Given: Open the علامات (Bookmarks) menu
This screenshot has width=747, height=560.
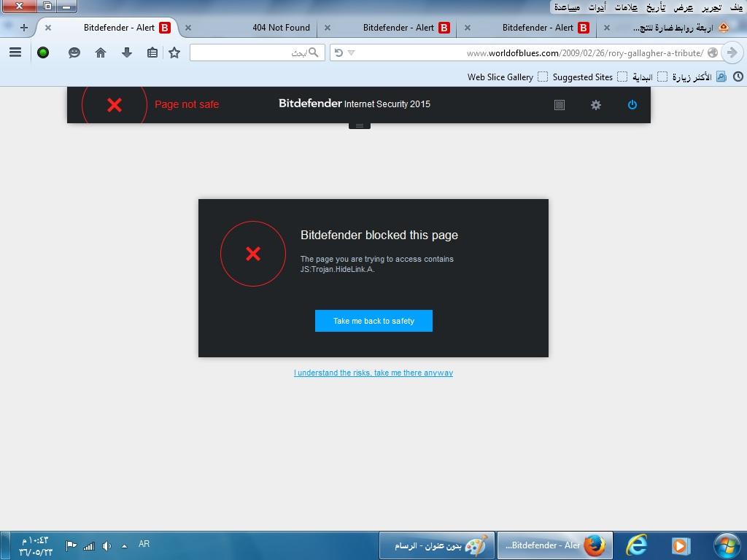Looking at the screenshot, I should pyautogui.click(x=626, y=7).
